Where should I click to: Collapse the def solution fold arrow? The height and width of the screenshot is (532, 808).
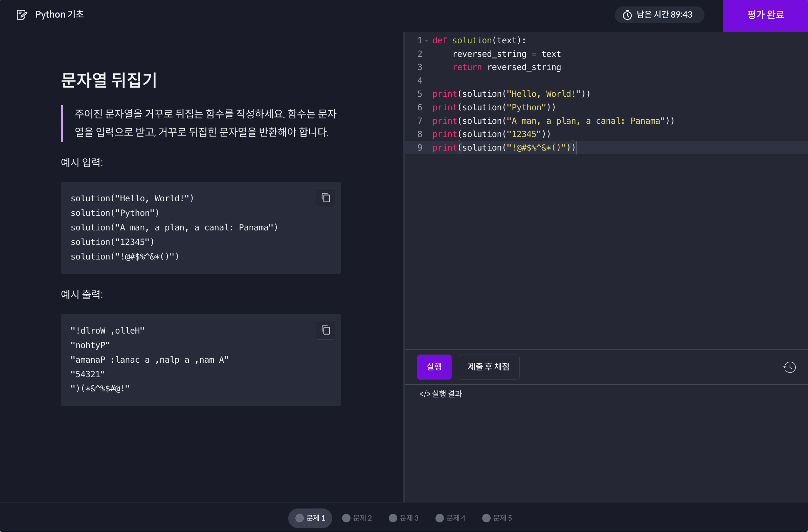pyautogui.click(x=426, y=41)
